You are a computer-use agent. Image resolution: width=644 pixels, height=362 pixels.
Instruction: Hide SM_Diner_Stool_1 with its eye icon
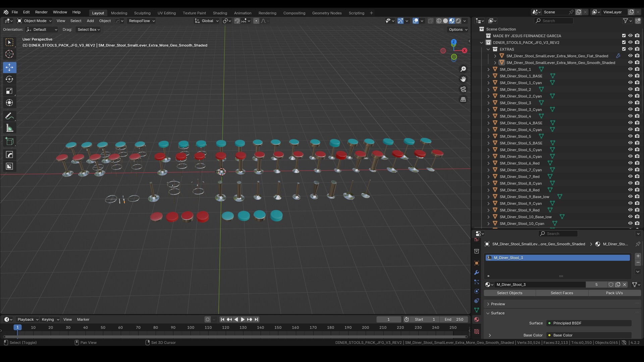point(630,69)
